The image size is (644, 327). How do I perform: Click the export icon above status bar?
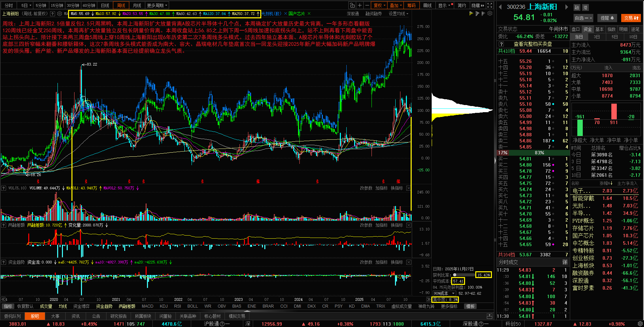point(490,316)
